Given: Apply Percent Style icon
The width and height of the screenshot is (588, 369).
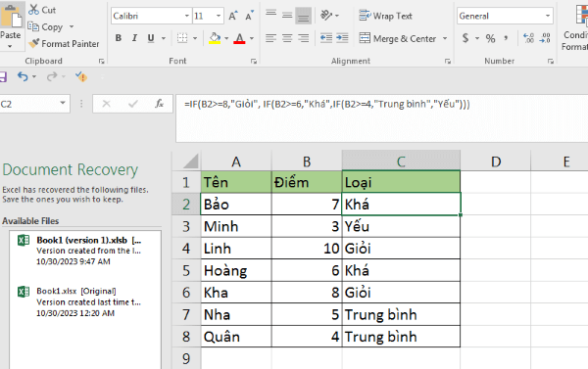Looking at the screenshot, I should coord(491,38).
